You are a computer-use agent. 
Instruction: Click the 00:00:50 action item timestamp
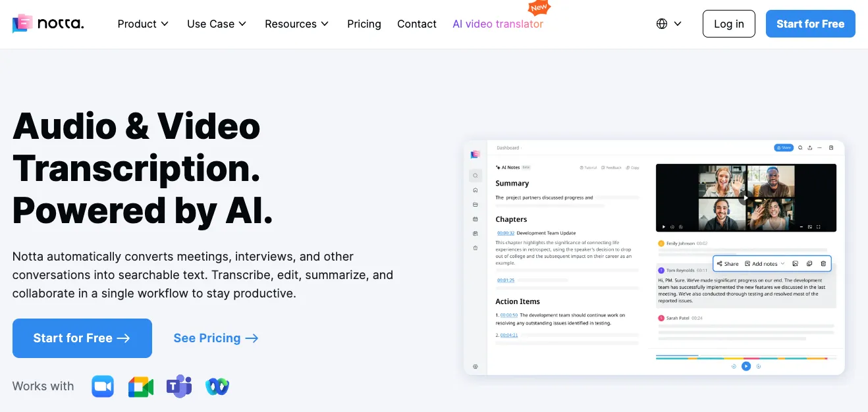point(509,315)
